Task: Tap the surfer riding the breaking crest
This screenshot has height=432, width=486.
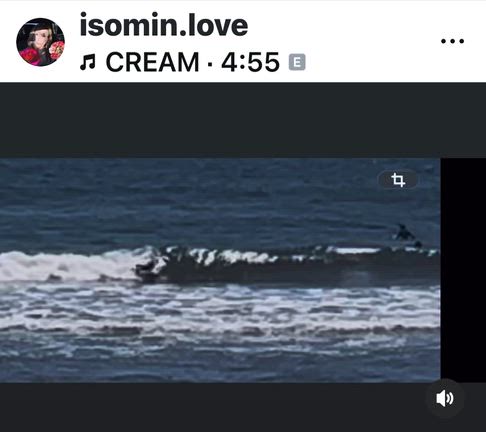Action: pos(148,269)
